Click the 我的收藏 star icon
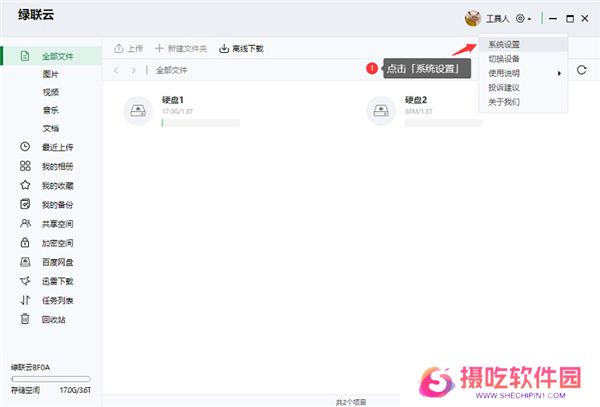600x407 pixels. [25, 185]
